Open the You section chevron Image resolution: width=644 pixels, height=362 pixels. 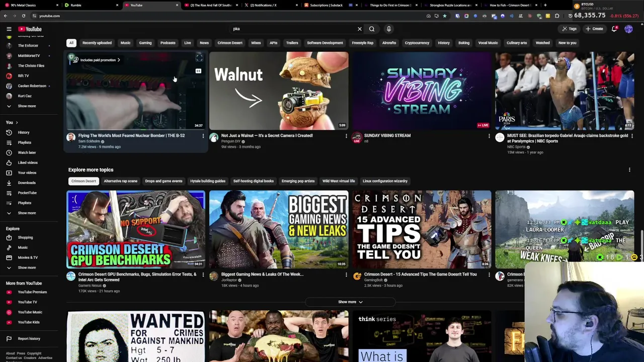point(17,122)
